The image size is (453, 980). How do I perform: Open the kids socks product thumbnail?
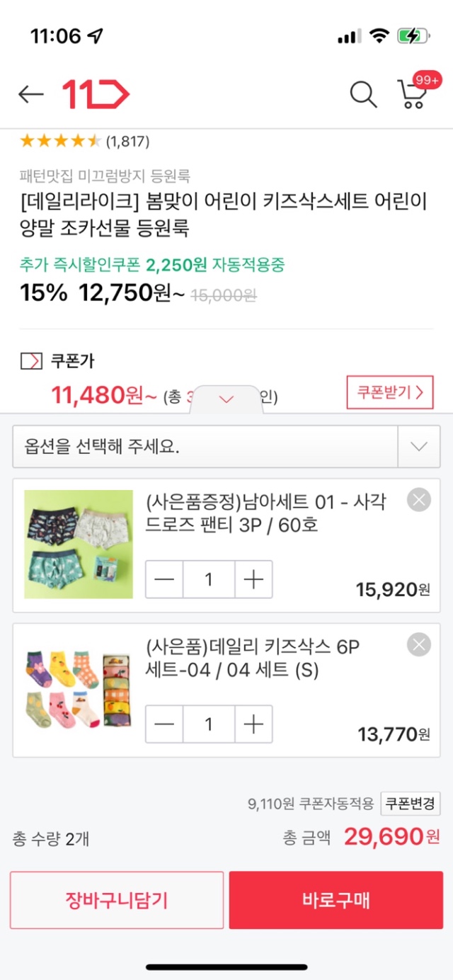pyautogui.click(x=79, y=688)
